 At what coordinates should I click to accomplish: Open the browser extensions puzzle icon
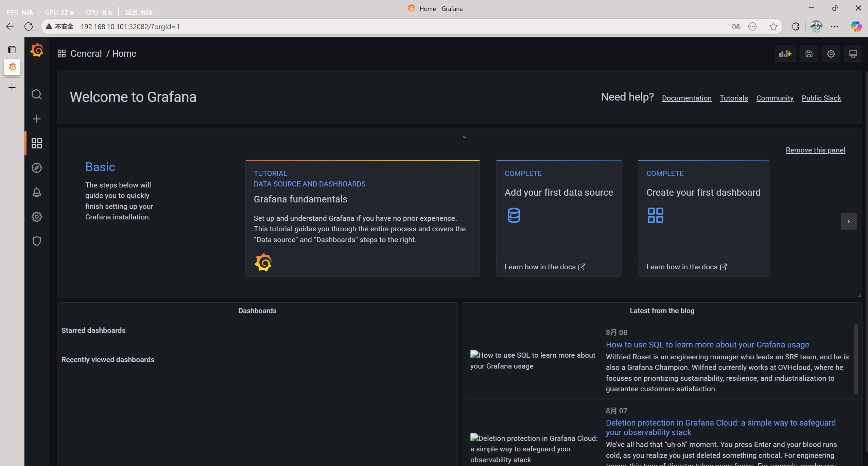[x=795, y=26]
